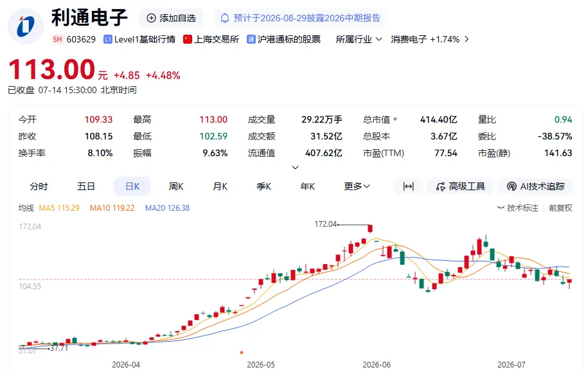Select the 日K chart tab
The image size is (588, 372).
click(132, 186)
